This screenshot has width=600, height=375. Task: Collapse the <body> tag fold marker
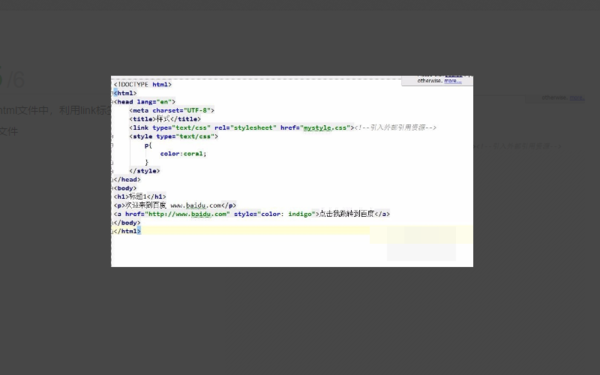[112, 188]
